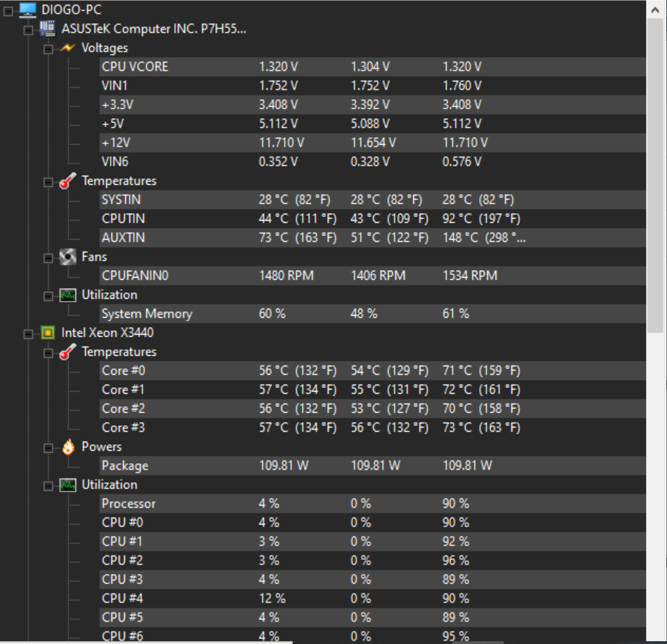The height and width of the screenshot is (644, 667).
Task: Click the DIOGO-PC computer monitor icon
Action: tap(27, 10)
